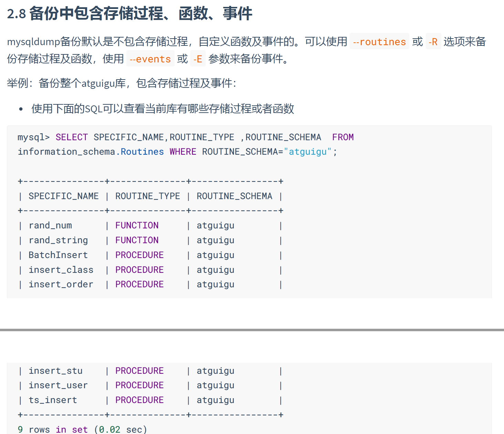The height and width of the screenshot is (434, 504).
Task: Click the rand_string table cell
Action: pyautogui.click(x=58, y=240)
